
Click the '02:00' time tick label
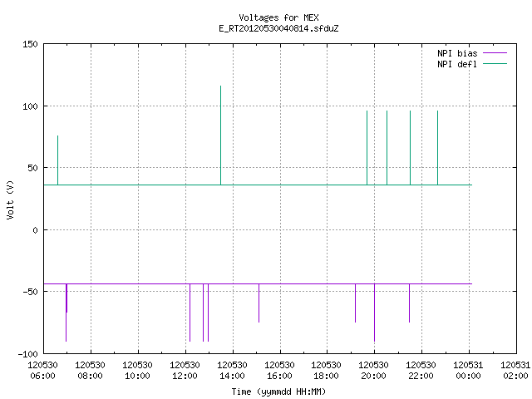coord(515,376)
